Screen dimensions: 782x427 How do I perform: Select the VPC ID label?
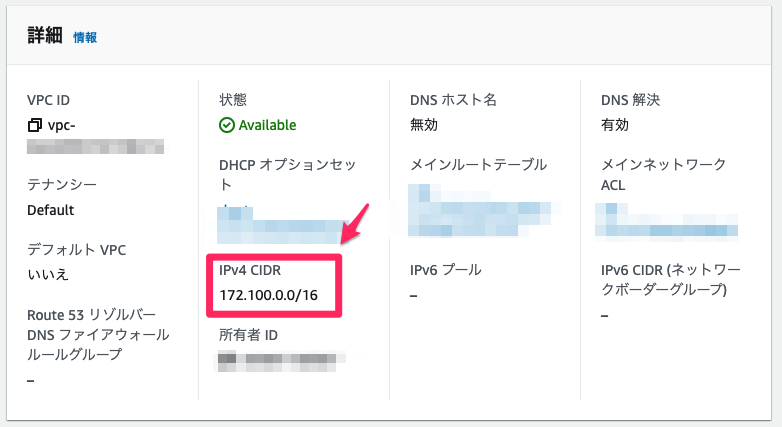(48, 100)
